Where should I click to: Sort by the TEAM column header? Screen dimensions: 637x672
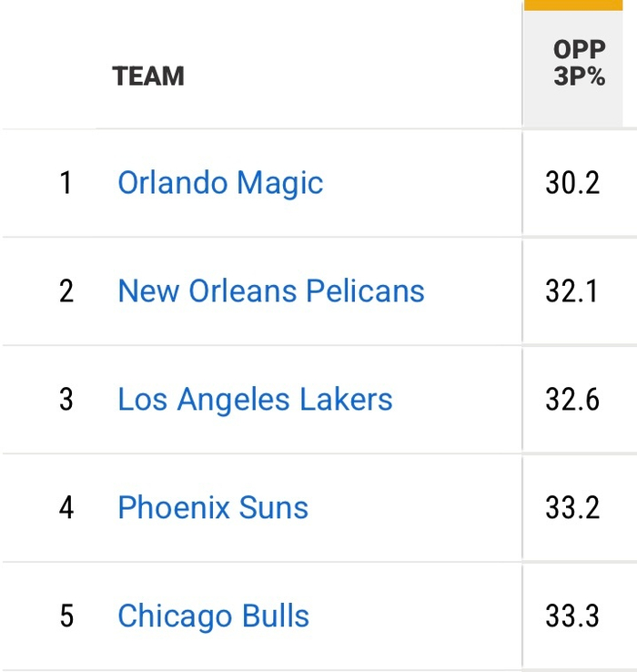pyautogui.click(x=148, y=76)
